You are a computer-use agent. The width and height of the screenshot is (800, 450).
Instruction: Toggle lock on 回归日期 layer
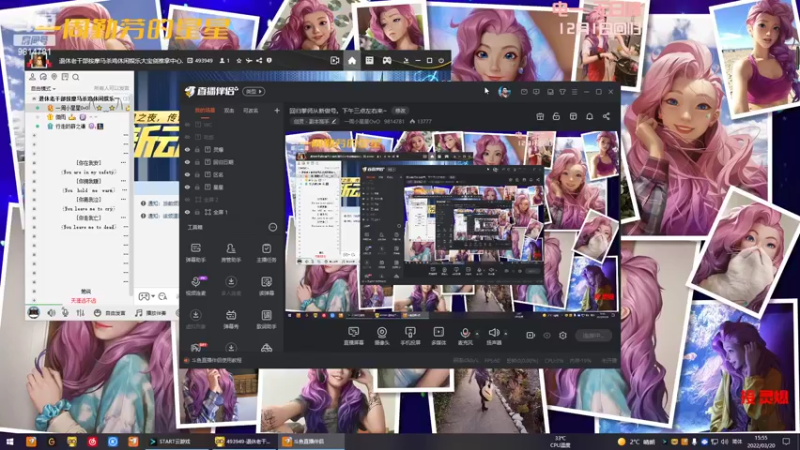coord(197,162)
